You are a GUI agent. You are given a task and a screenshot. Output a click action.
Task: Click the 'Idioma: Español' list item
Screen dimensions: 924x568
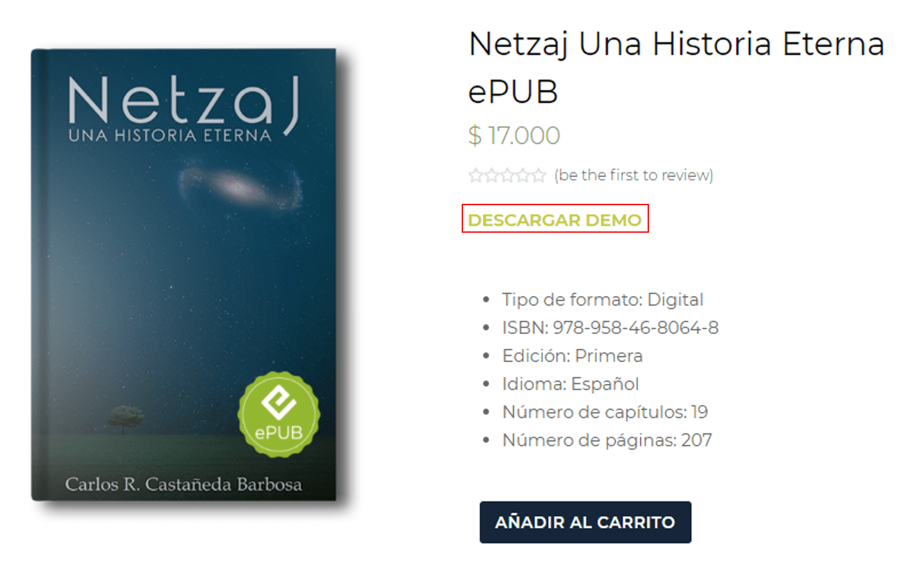(x=571, y=384)
